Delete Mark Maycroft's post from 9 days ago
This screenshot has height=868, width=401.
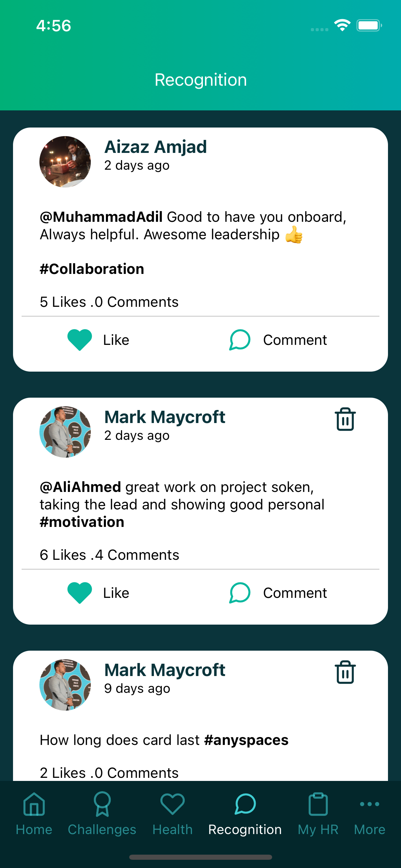point(345,672)
